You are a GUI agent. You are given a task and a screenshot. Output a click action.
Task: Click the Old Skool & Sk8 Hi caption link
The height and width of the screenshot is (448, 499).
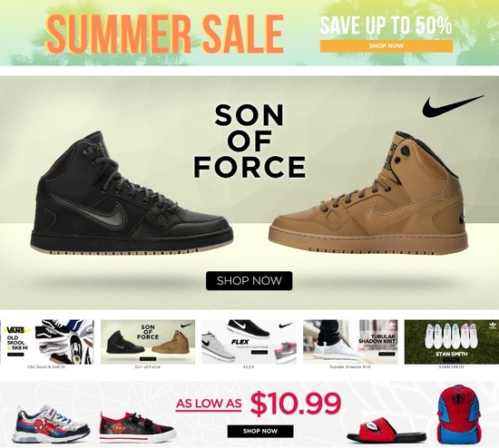click(46, 367)
